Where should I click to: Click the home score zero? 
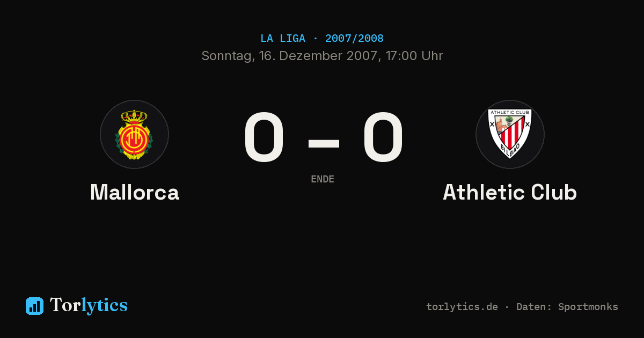click(264, 137)
